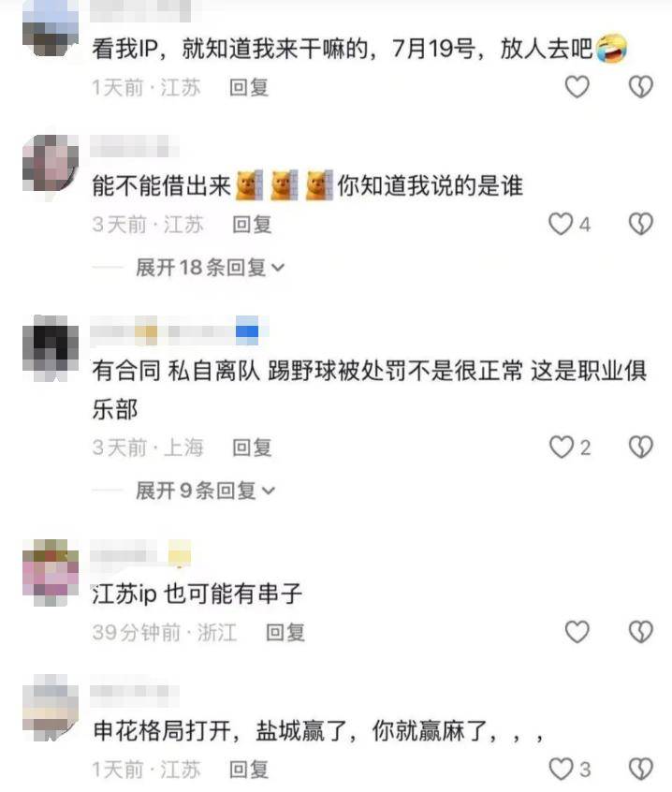
Task: Dislike the 7月19号 comment with broken heart
Action: click(x=641, y=87)
